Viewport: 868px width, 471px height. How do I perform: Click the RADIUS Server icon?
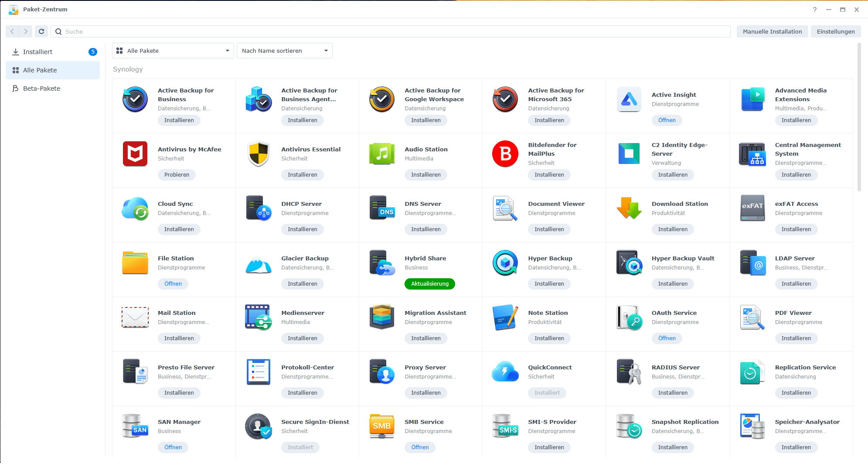tap(629, 372)
